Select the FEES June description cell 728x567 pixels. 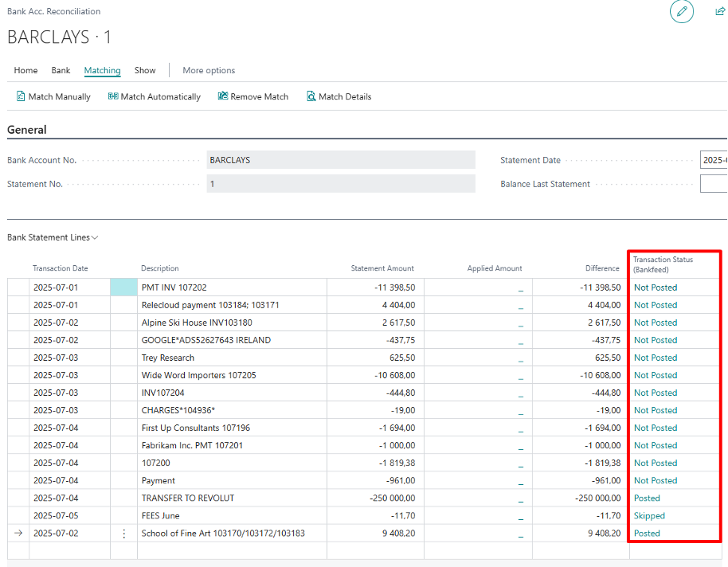click(x=232, y=515)
